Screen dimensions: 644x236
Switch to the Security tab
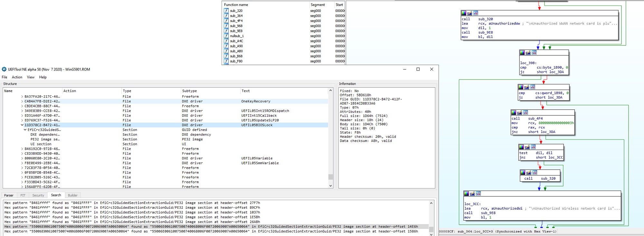[x=38, y=195]
